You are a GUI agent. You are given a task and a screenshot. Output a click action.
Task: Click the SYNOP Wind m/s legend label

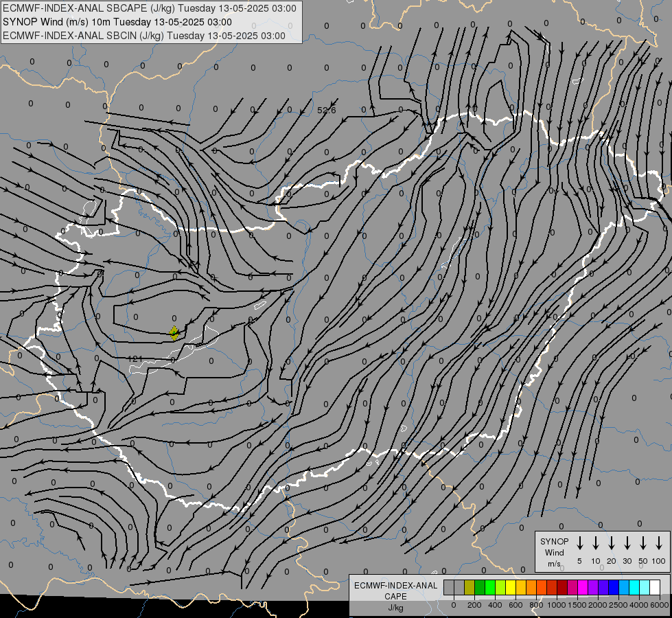pyautogui.click(x=554, y=552)
